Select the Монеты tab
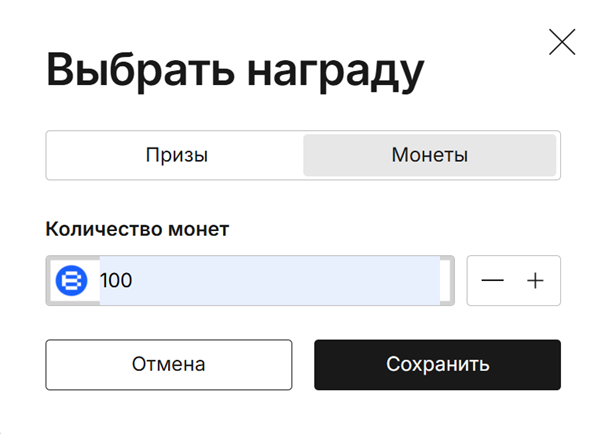Viewport: 605px width, 434px height. [430, 156]
